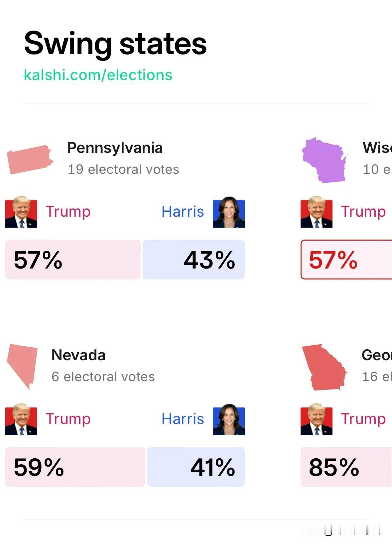This screenshot has width=392, height=544.
Task: Click the Nevada state shape icon
Action: [x=22, y=367]
